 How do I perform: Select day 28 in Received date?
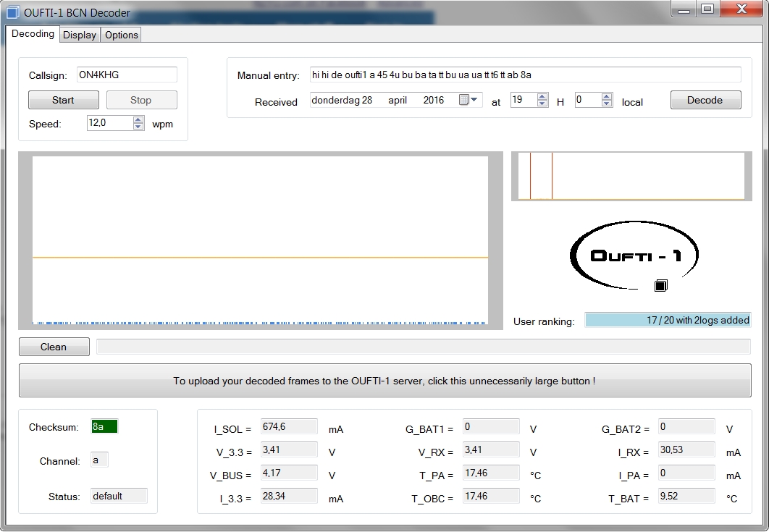[x=367, y=100]
